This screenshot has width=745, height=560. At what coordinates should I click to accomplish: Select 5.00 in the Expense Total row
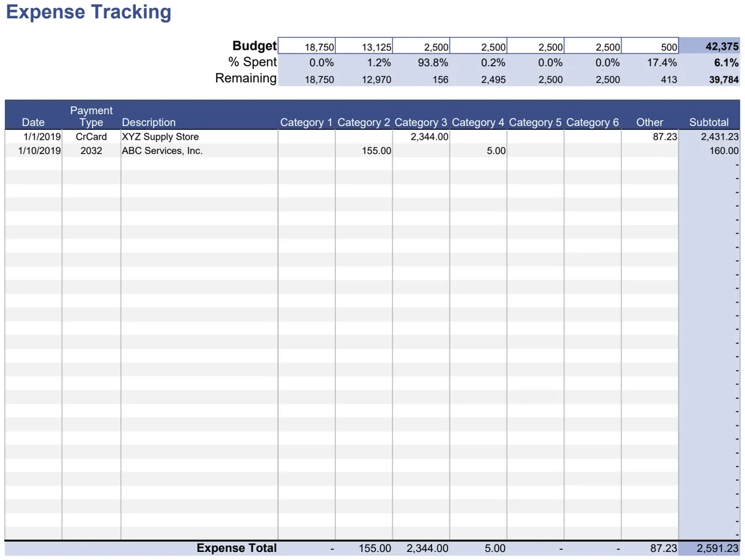[479, 548]
